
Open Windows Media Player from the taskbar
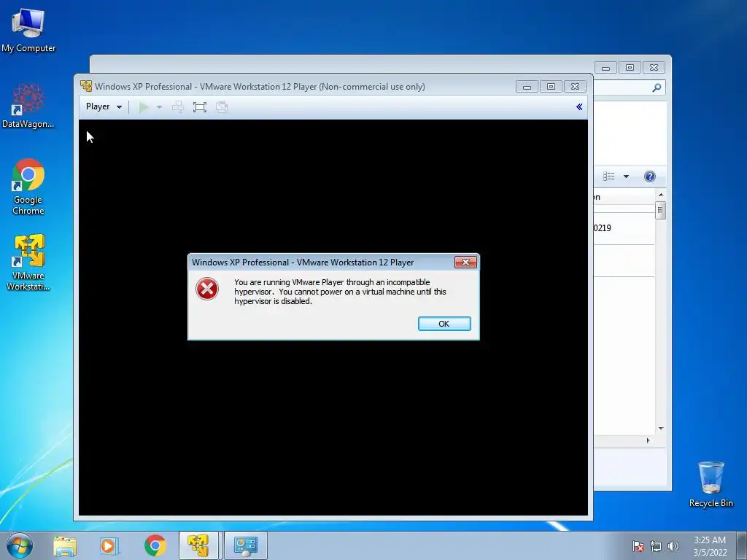[x=109, y=545]
